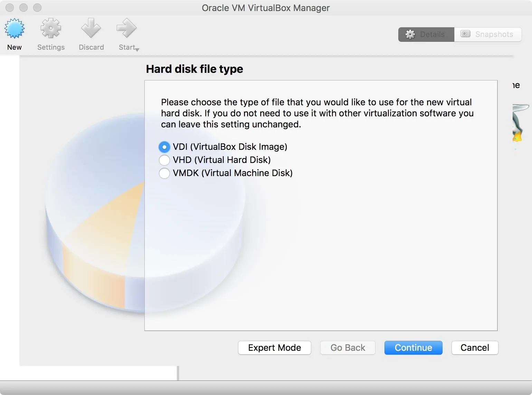The height and width of the screenshot is (395, 532).
Task: Click the 'Hard disk file type' heading
Action: [194, 69]
